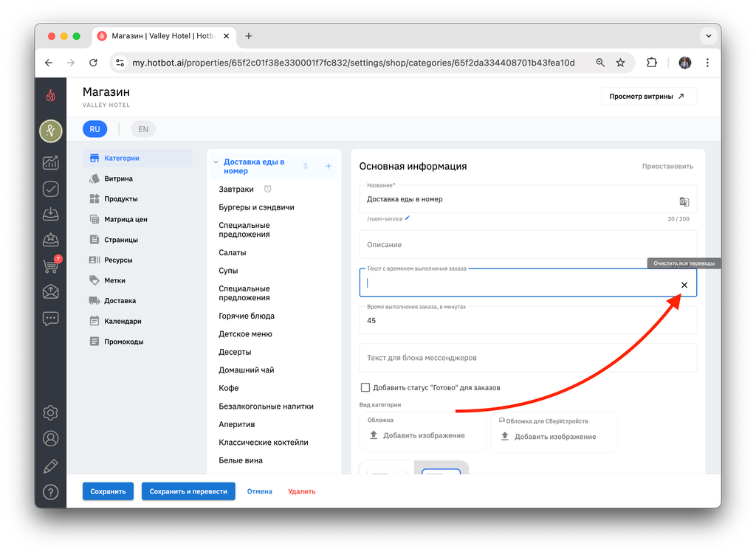This screenshot has height=554, width=756.
Task: Click the red Удалить link
Action: (x=302, y=491)
